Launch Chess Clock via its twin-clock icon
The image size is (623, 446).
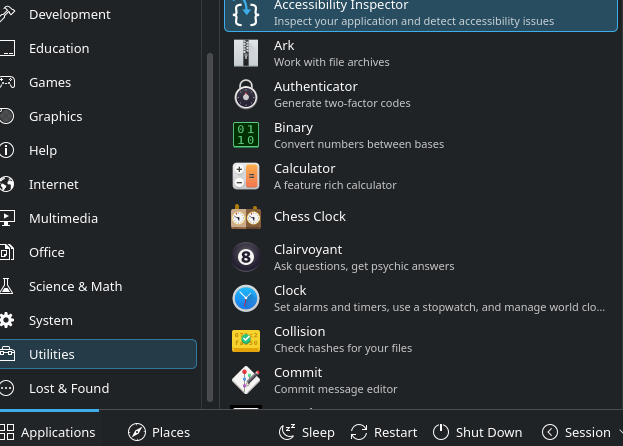tap(246, 217)
